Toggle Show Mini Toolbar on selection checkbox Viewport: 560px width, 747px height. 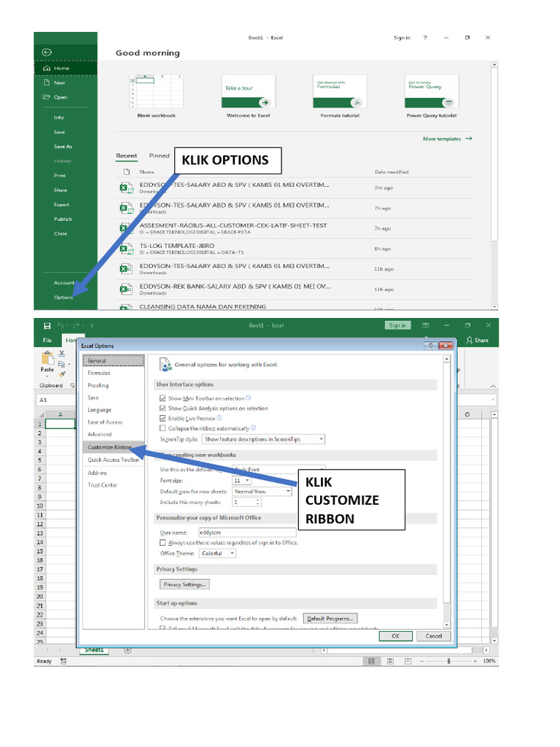coord(163,398)
